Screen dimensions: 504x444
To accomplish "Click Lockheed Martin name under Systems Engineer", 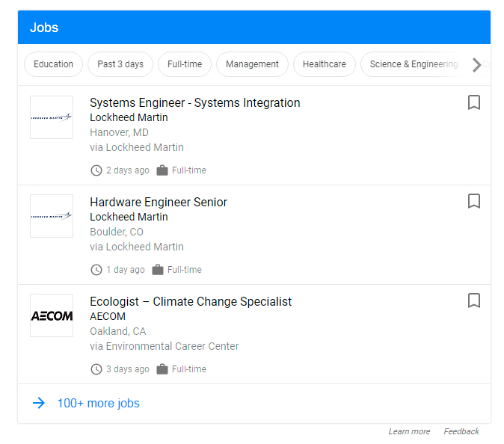I will 129,117.
